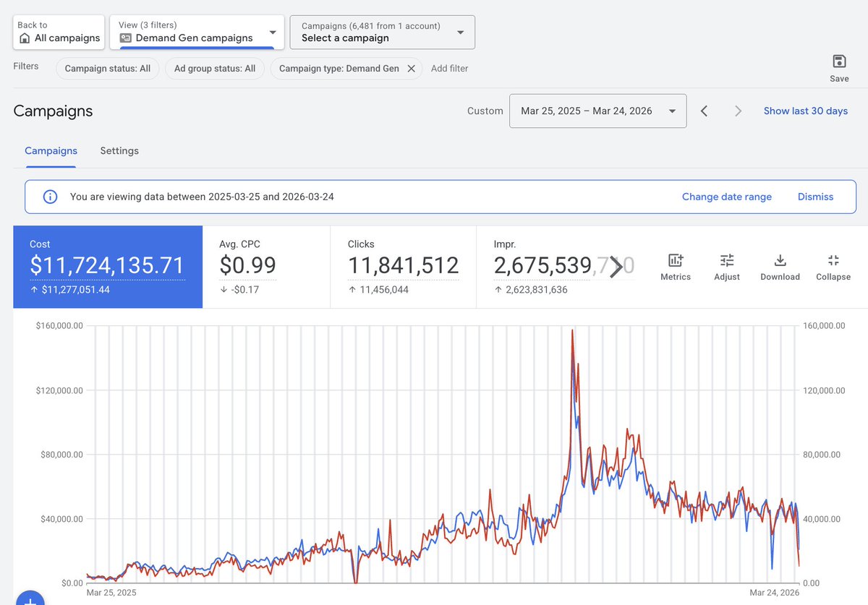Click the 2,623,831,636 impressions change value

point(530,289)
